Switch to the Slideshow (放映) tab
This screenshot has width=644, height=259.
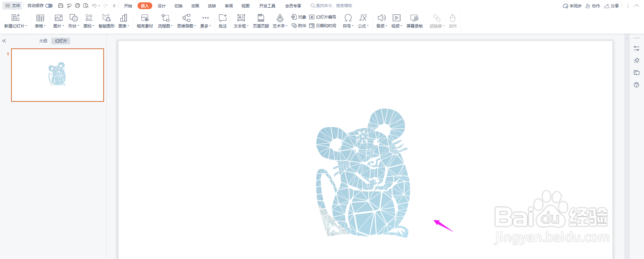[212, 6]
